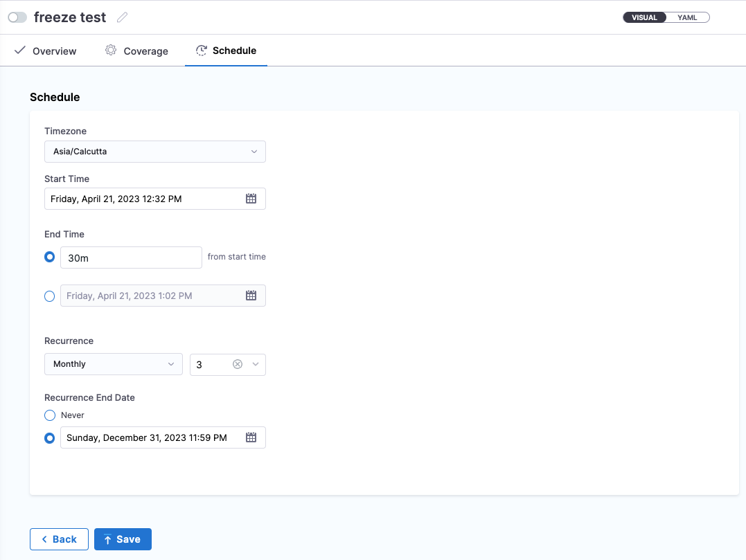This screenshot has width=746, height=560.
Task: Clear the recurrence value 3 with the X icon
Action: 238,364
